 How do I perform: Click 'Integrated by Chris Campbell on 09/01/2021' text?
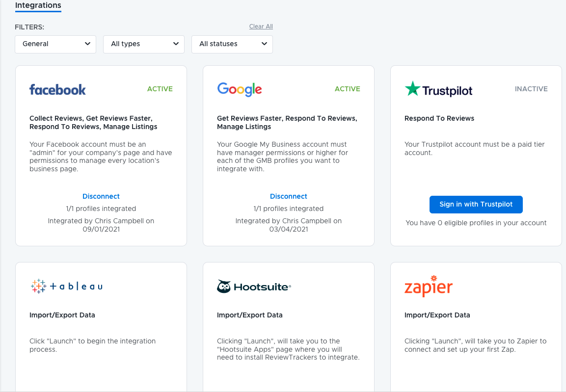pyautogui.click(x=101, y=225)
